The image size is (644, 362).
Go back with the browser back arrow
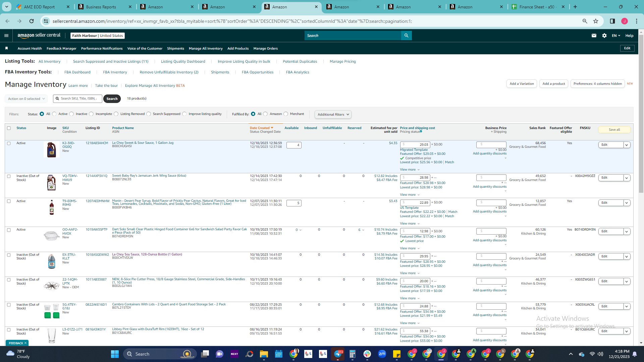click(x=7, y=21)
